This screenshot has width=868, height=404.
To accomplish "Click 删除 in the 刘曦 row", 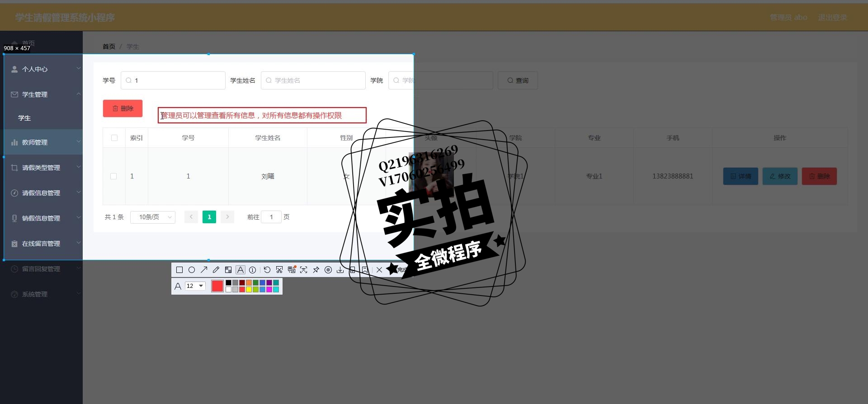I will (819, 176).
